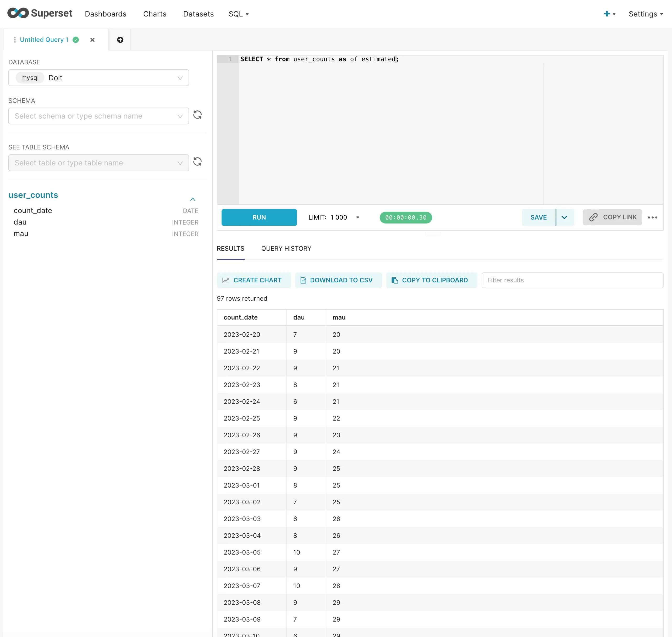Screen dimensions: 672x637
Task: Create a chart from the results
Action: (x=254, y=280)
